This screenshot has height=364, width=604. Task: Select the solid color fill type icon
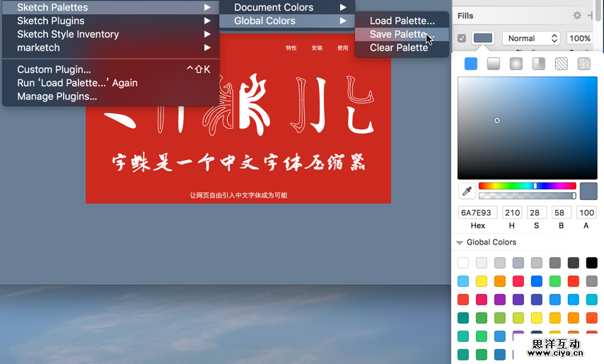pos(471,64)
